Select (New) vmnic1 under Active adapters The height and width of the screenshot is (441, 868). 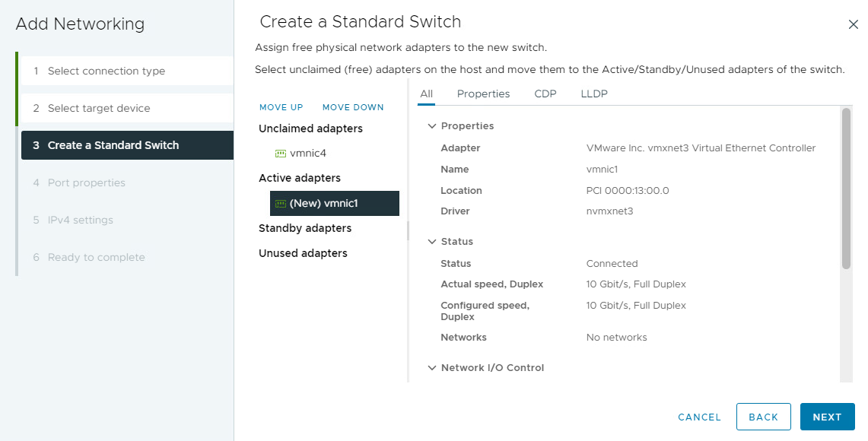click(x=335, y=203)
